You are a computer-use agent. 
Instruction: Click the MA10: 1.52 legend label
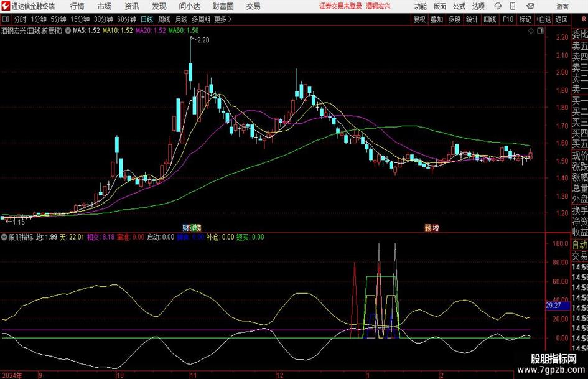[x=118, y=30]
